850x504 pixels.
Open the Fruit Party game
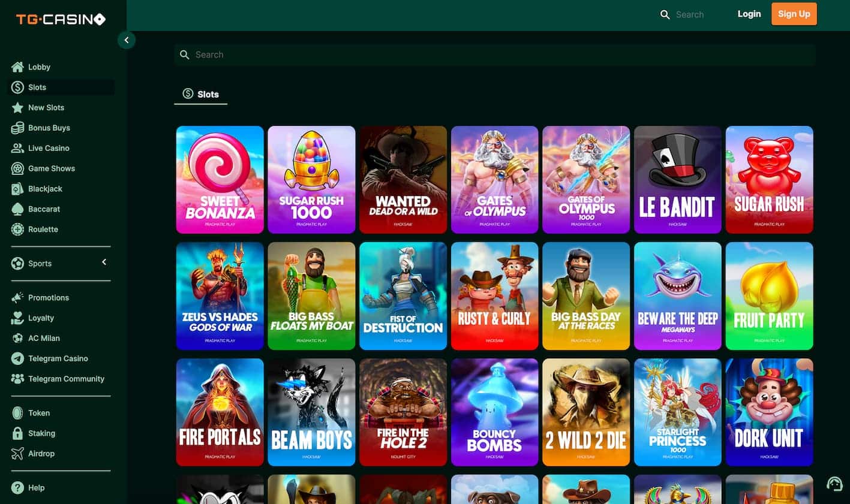tap(770, 296)
